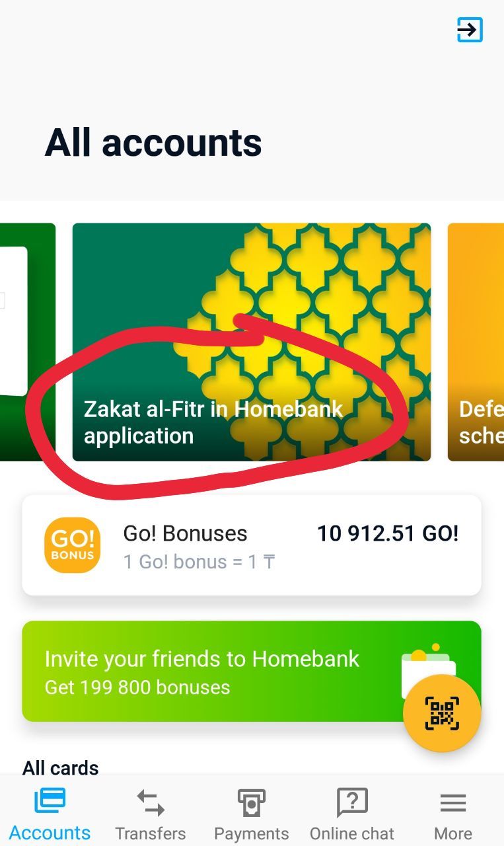Screen dimensions: 504x846
Task: Open the partially visible orange banner
Action: pyautogui.click(x=476, y=342)
